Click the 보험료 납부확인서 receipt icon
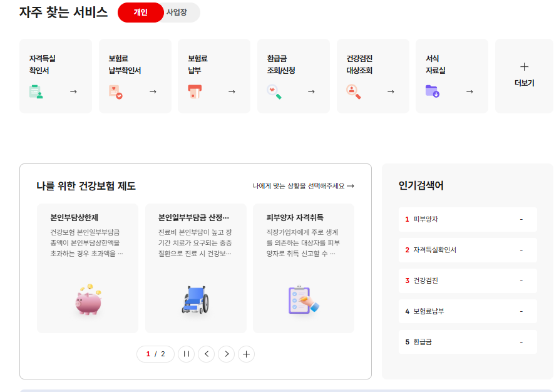 [115, 92]
